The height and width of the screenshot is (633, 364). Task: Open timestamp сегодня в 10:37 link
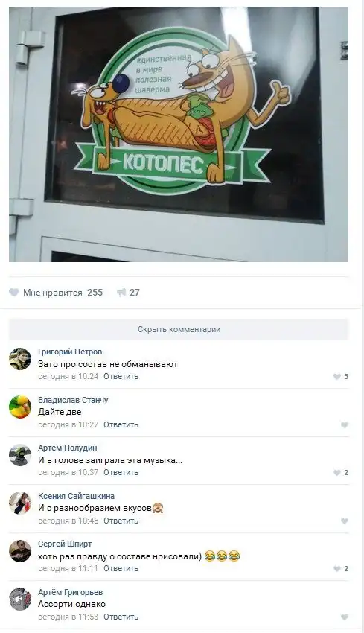[68, 472]
